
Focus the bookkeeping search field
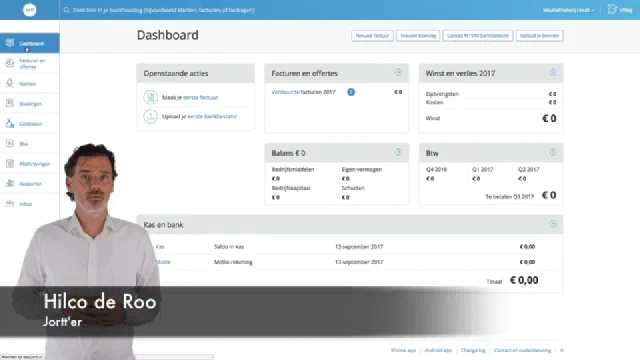[163, 10]
